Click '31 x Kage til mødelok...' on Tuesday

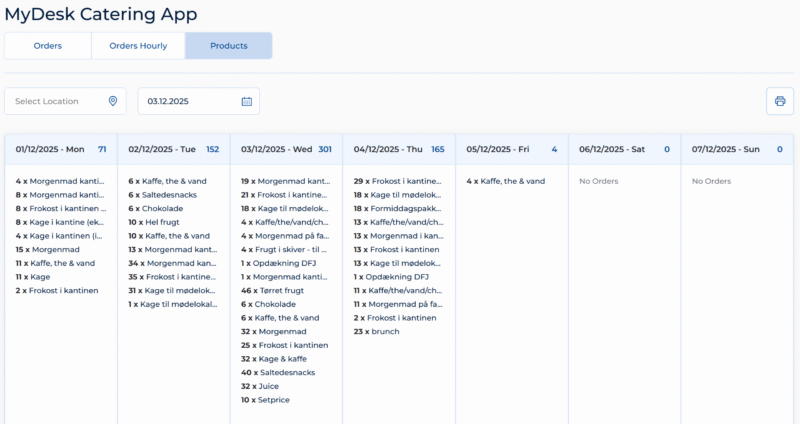171,291
